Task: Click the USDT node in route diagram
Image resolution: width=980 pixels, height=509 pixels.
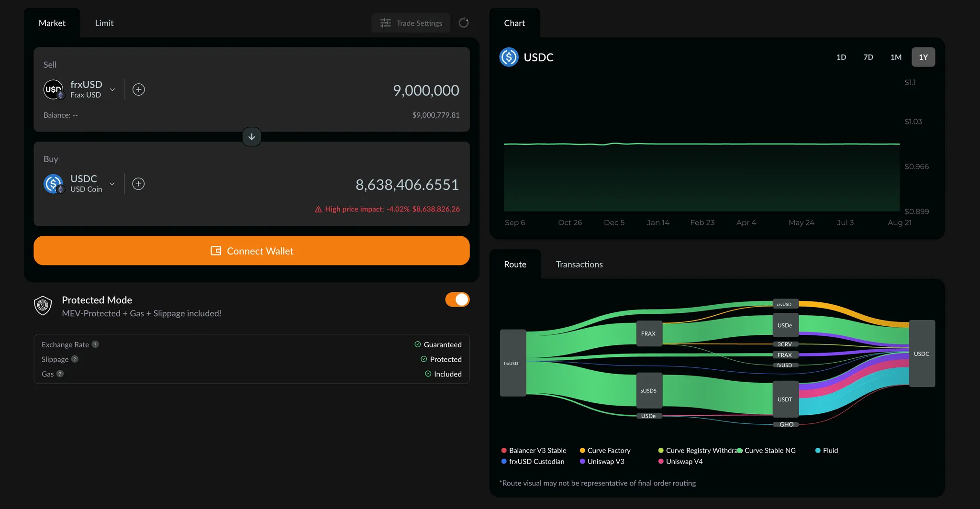Action: [x=785, y=399]
